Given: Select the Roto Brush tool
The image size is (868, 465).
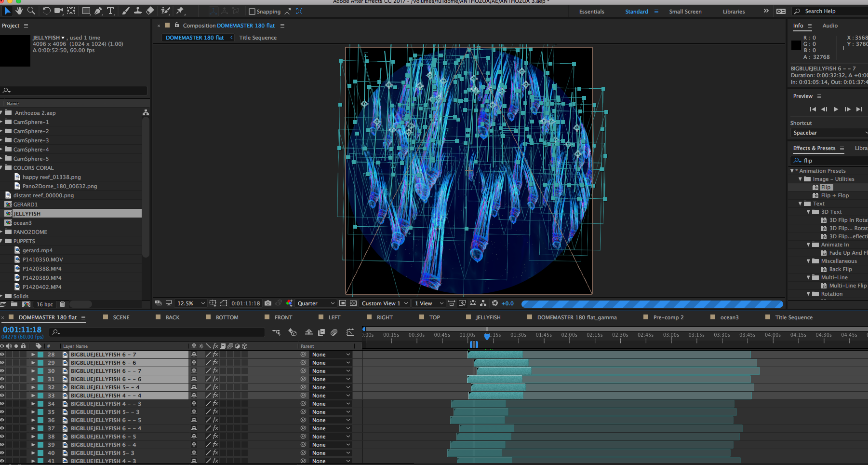Looking at the screenshot, I should [165, 11].
